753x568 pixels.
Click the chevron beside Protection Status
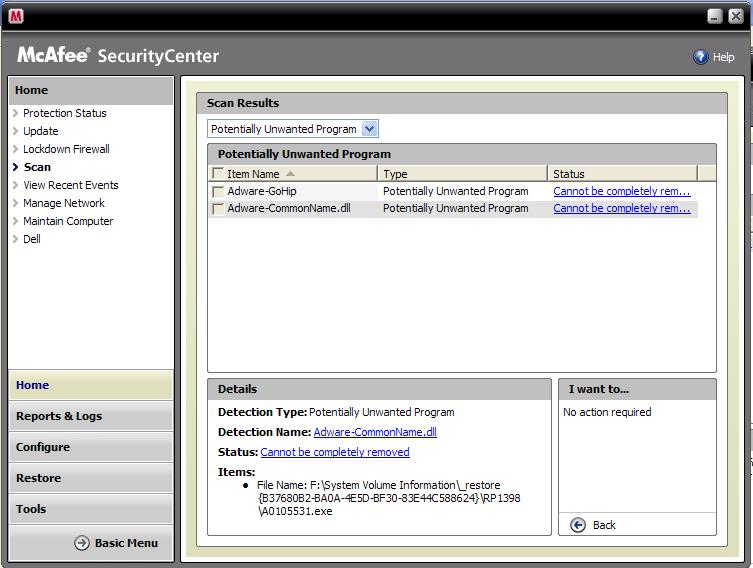click(15, 113)
